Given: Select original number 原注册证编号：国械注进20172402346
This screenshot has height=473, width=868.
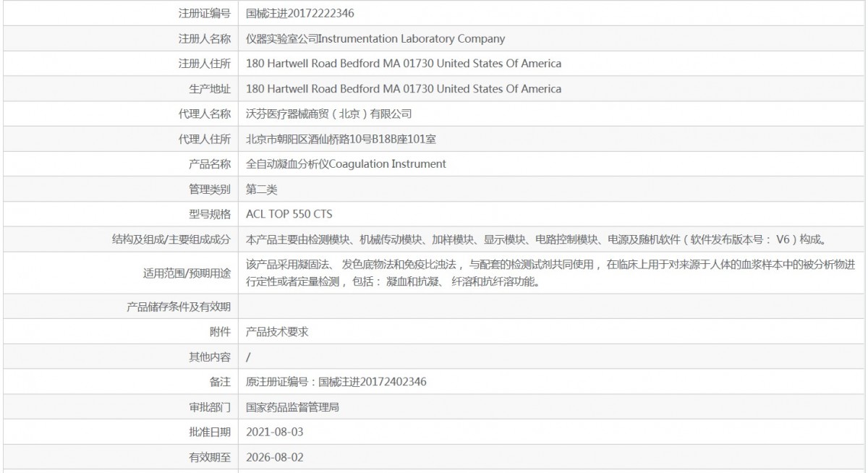Looking at the screenshot, I should 336,382.
